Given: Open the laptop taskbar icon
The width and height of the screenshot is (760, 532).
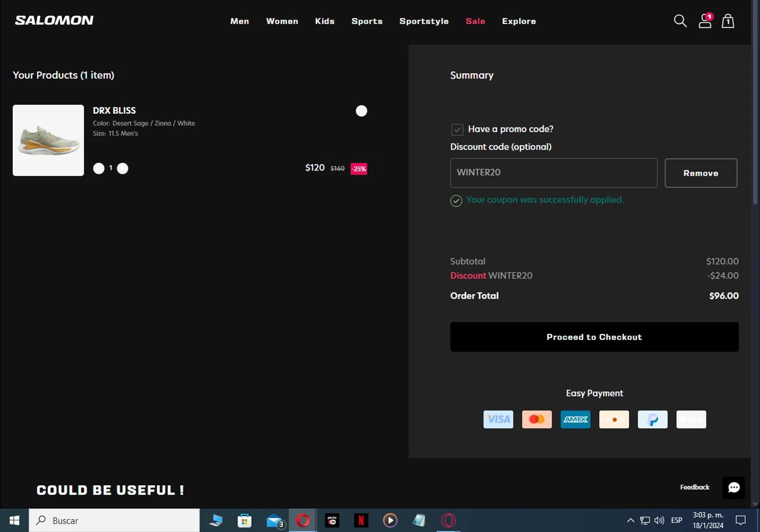Looking at the screenshot, I should 216,520.
